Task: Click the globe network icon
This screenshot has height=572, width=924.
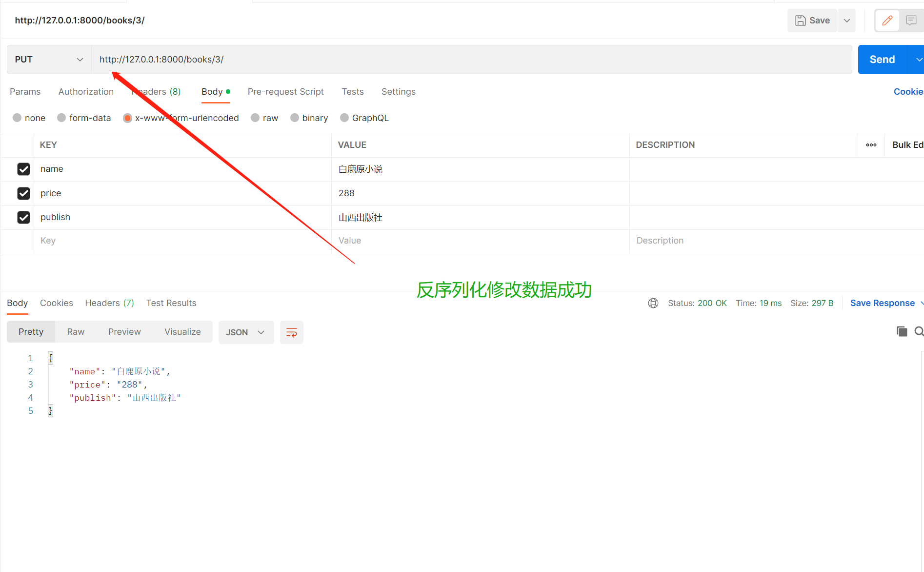Action: pos(653,303)
